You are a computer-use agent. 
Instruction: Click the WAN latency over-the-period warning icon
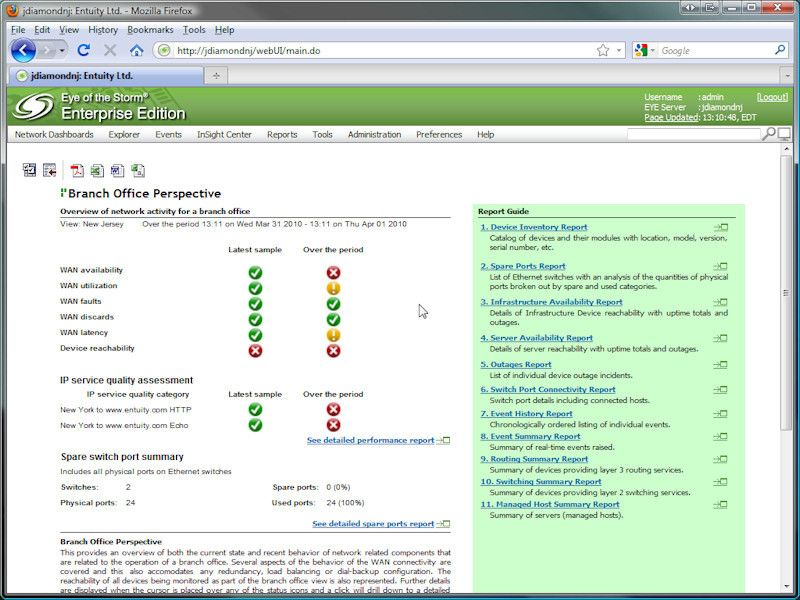pos(333,335)
